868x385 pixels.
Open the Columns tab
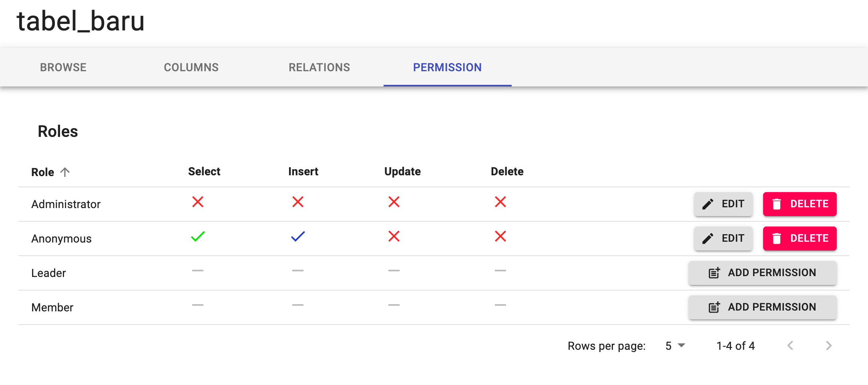tap(191, 67)
